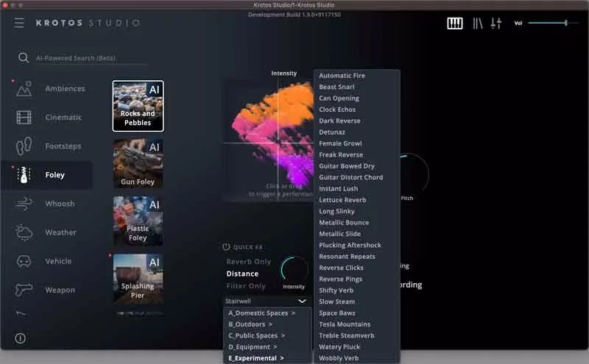This screenshot has width=589, height=364.
Task: Toggle the Quick FX power button
Action: click(226, 247)
